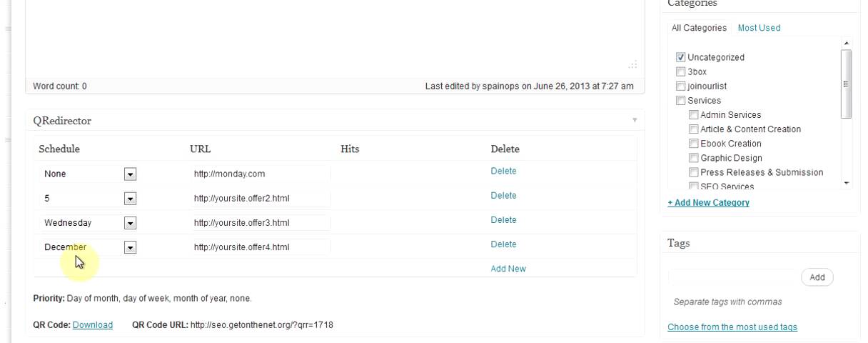868x343 pixels.
Task: Open the schedule dropdown showing None
Action: pos(130,174)
